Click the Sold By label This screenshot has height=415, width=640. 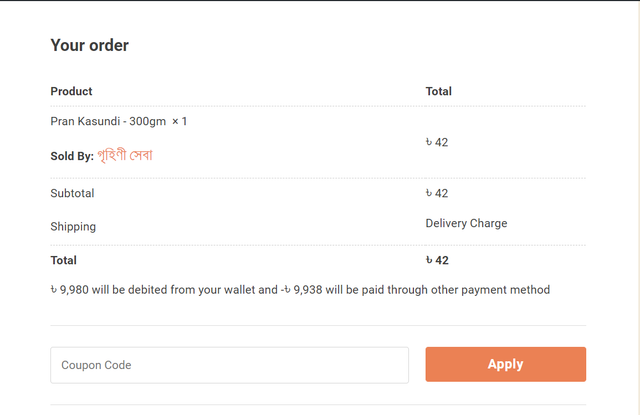(x=72, y=156)
